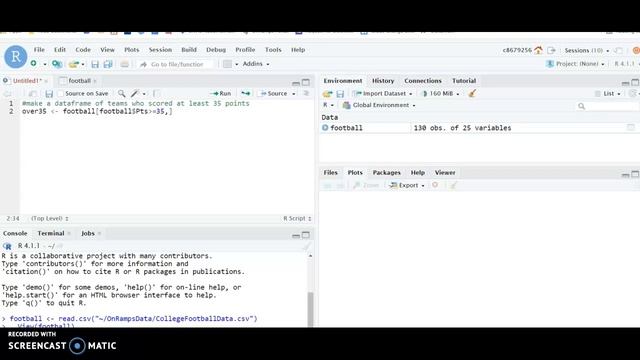Click the Open File folder icon

pyautogui.click(x=73, y=64)
